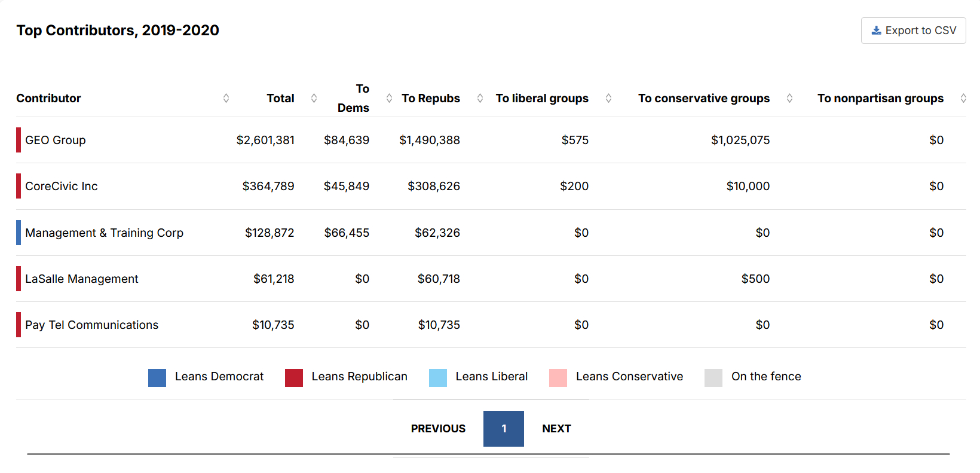Select page 1 in pagination
This screenshot has width=980, height=473.
click(504, 429)
